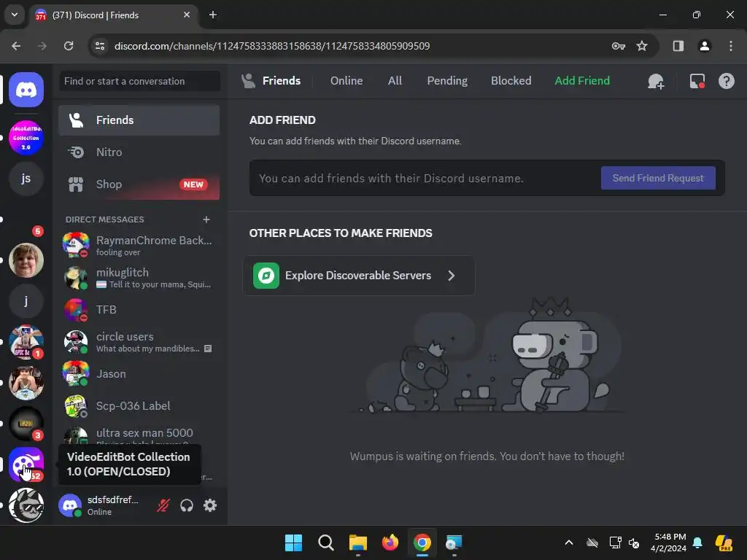Open the dark server icon with the 3 badge
747x560 pixels.
(x=26, y=424)
